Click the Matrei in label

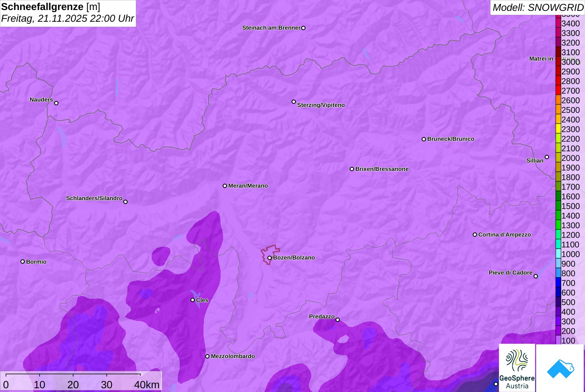pyautogui.click(x=541, y=59)
